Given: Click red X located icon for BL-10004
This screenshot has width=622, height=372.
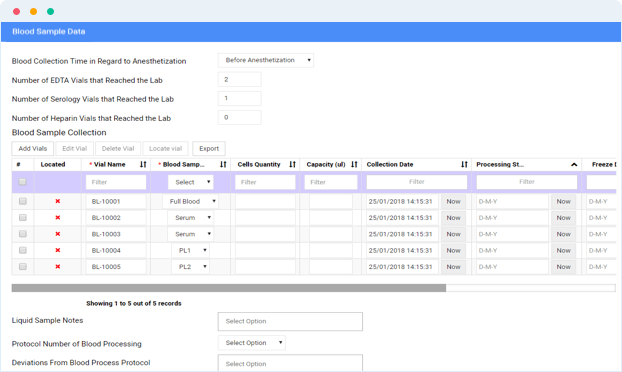Looking at the screenshot, I should pos(58,250).
